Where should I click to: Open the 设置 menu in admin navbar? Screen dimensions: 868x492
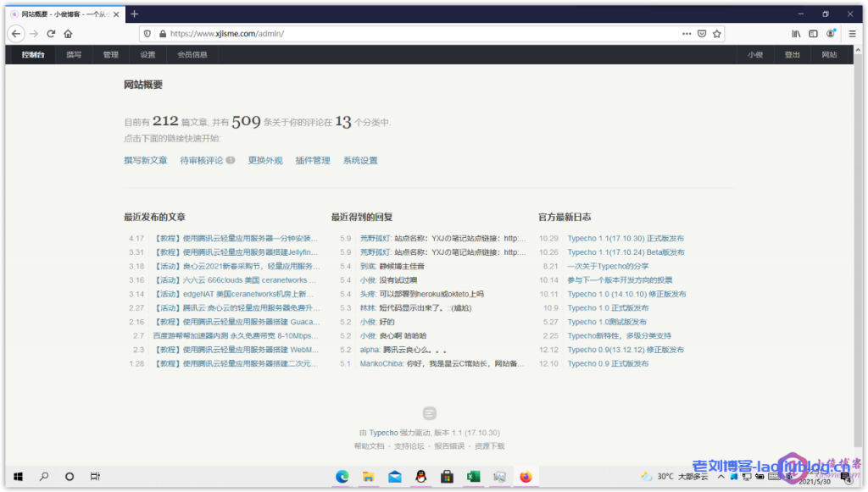(147, 55)
